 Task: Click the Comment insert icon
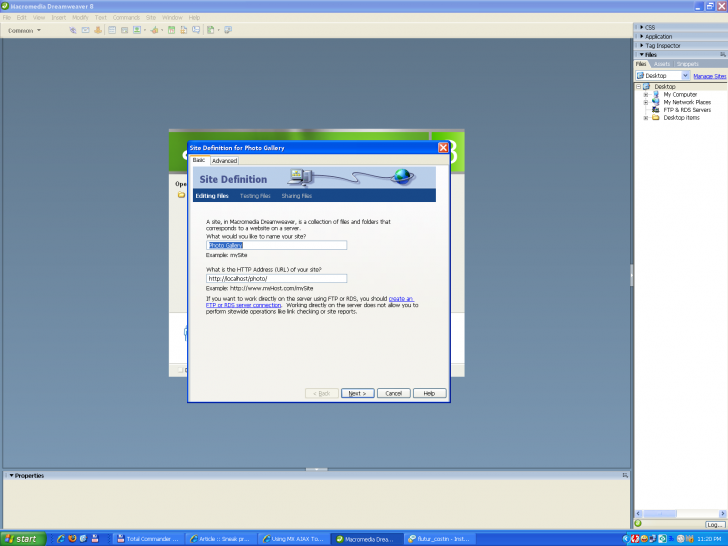pos(196,30)
